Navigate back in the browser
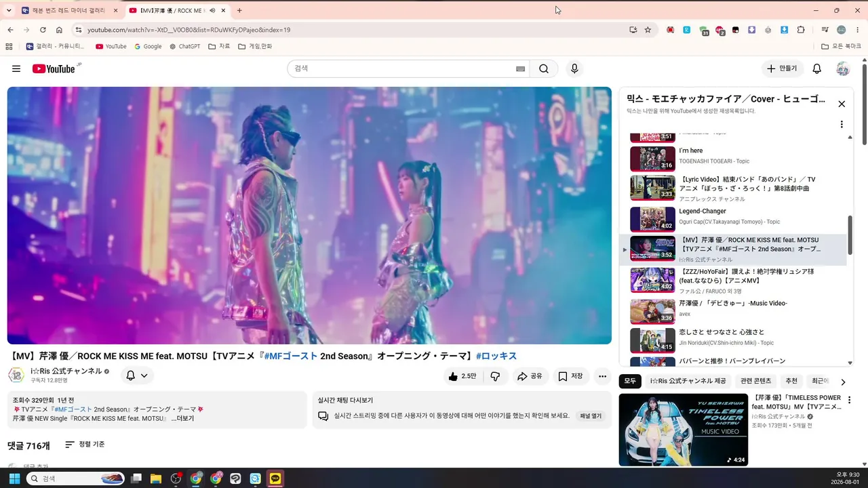 [10, 30]
